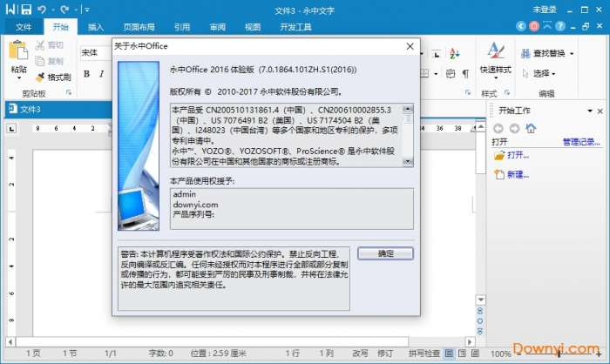
Task: Click the horizontal scrollbar right arrow
Action: click(x=470, y=342)
